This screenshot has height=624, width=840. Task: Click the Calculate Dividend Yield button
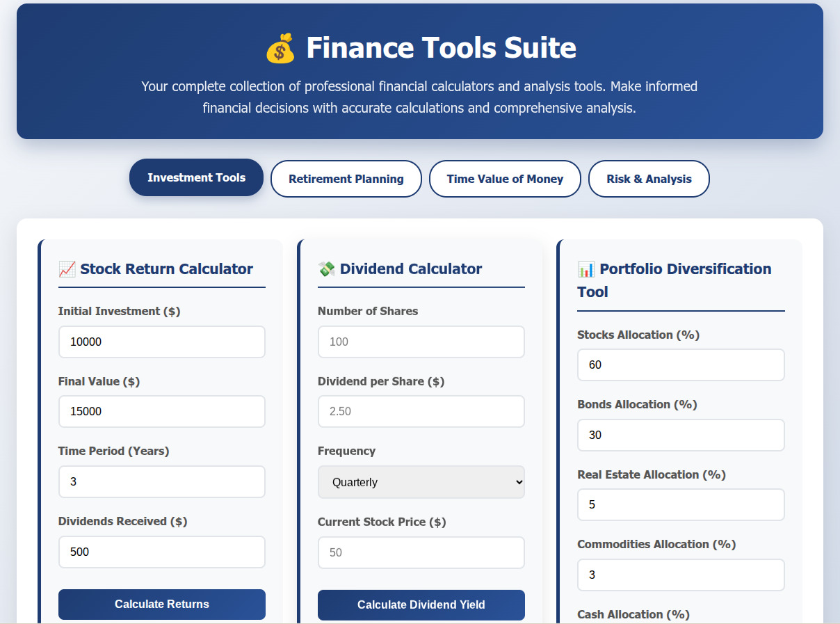coord(421,605)
